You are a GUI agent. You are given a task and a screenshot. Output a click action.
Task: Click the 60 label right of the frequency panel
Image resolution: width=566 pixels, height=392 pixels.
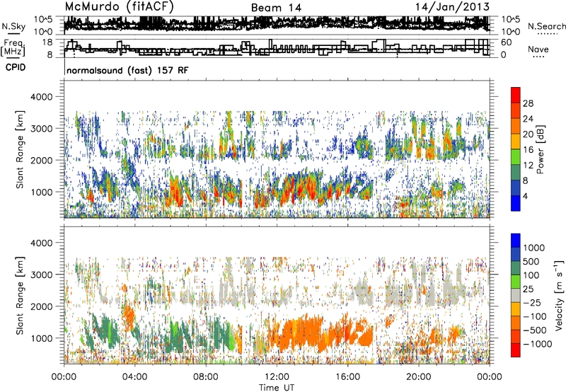[x=507, y=42]
